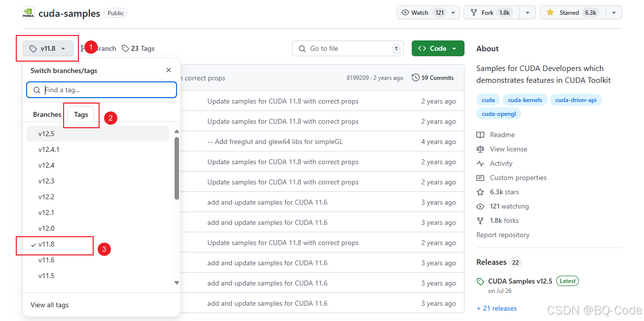Select tag v11.6

point(98,260)
